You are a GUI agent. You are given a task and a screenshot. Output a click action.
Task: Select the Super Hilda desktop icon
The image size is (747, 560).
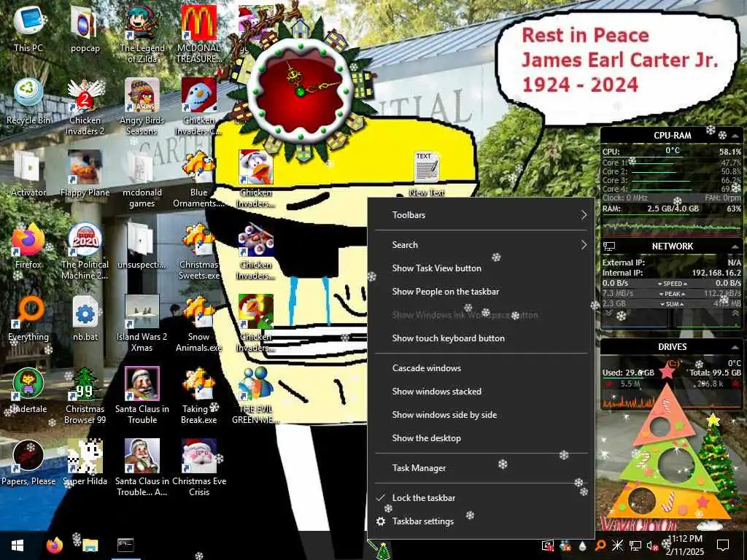click(x=85, y=462)
